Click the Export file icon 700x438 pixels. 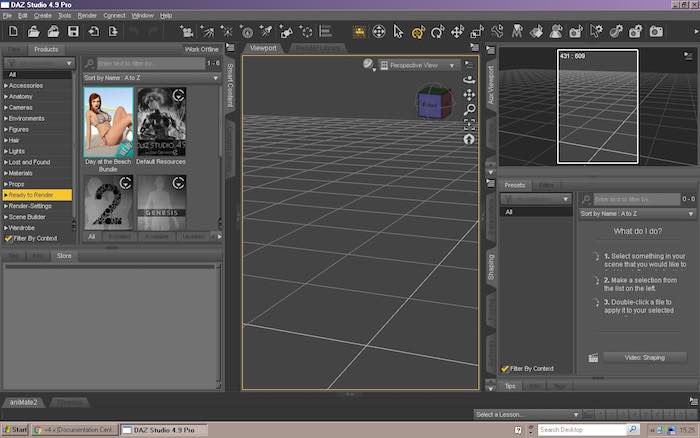pos(113,31)
